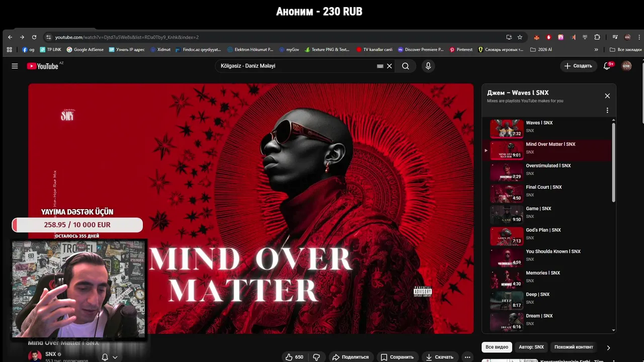
Task: Select the 'Все видео' chip
Action: point(497,347)
